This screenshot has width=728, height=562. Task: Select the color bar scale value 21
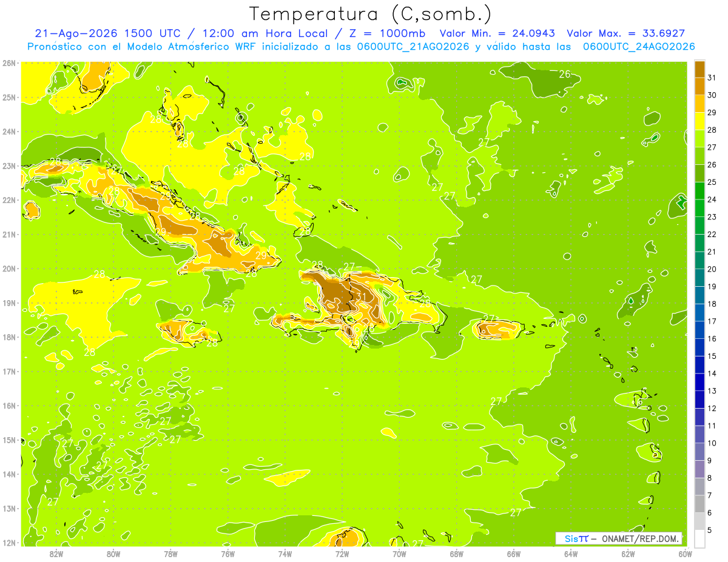point(712,252)
